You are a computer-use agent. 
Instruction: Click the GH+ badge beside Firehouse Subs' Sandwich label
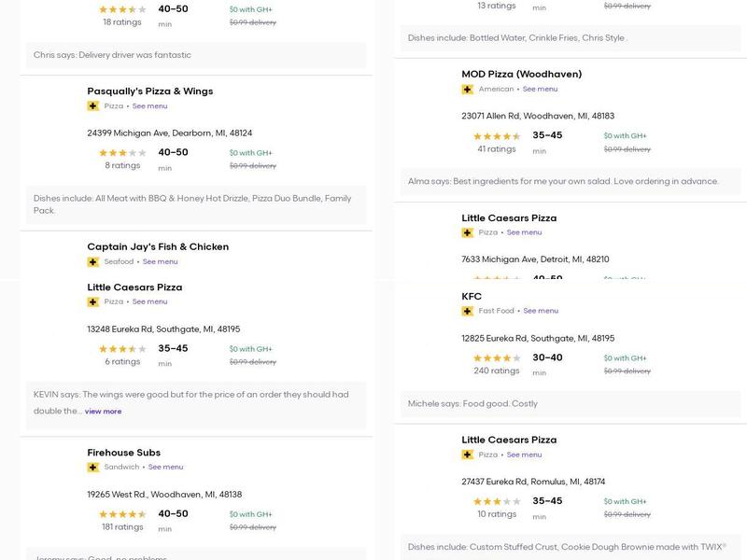[x=93, y=468]
